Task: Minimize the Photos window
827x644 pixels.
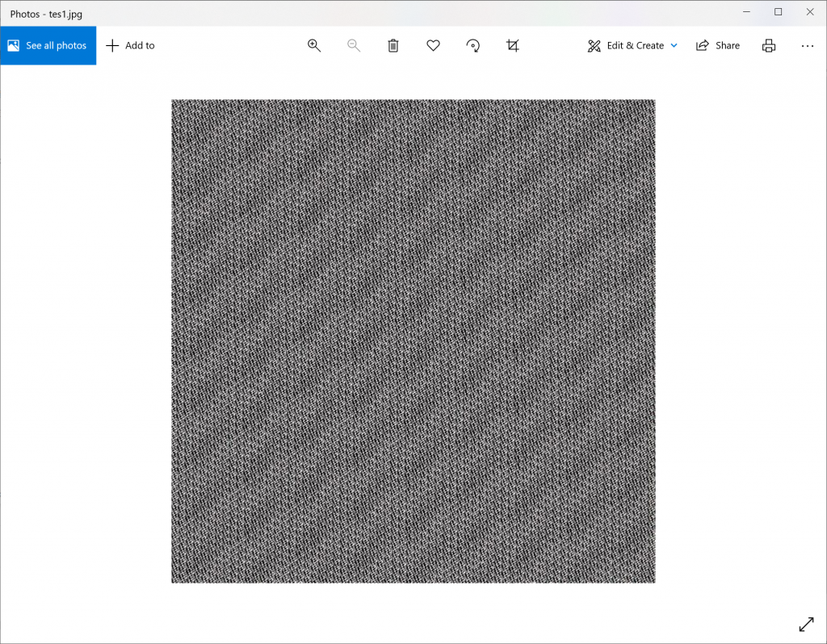Action: (x=749, y=12)
